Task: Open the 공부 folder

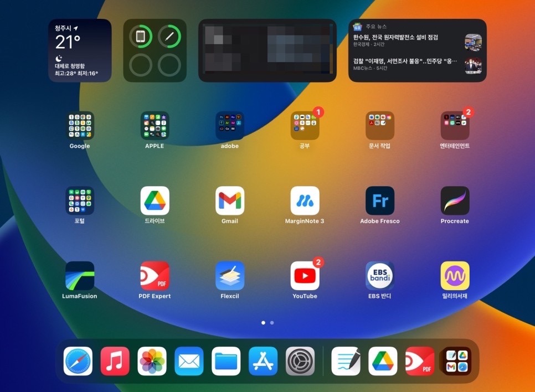Action: point(305,126)
